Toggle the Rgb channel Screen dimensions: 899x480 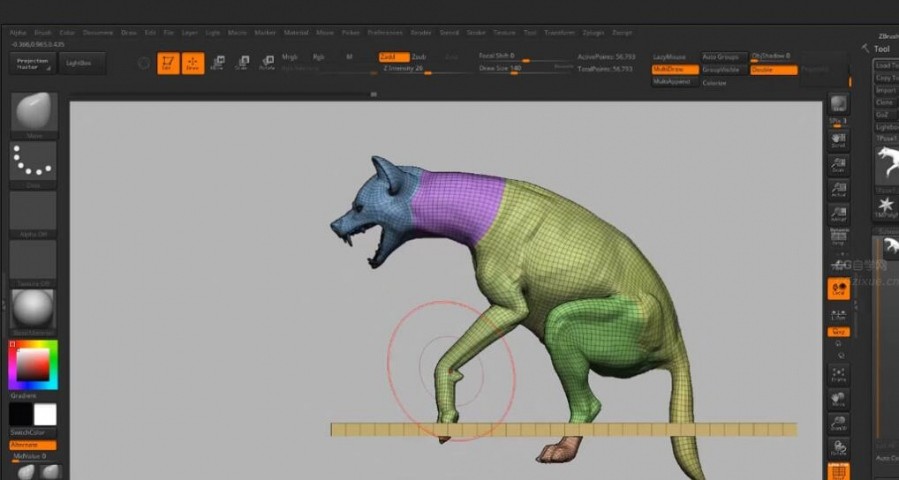(318, 57)
